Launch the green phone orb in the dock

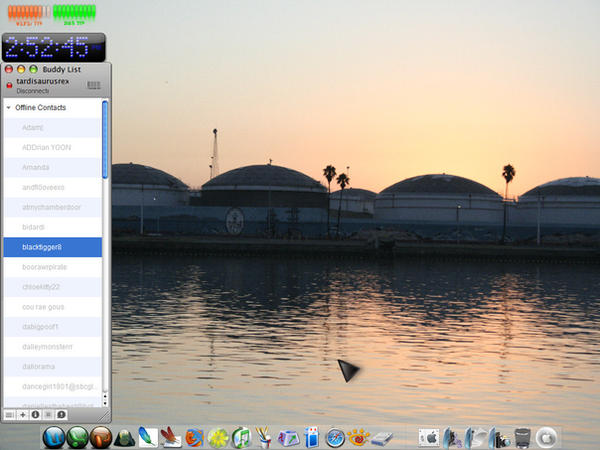77,437
